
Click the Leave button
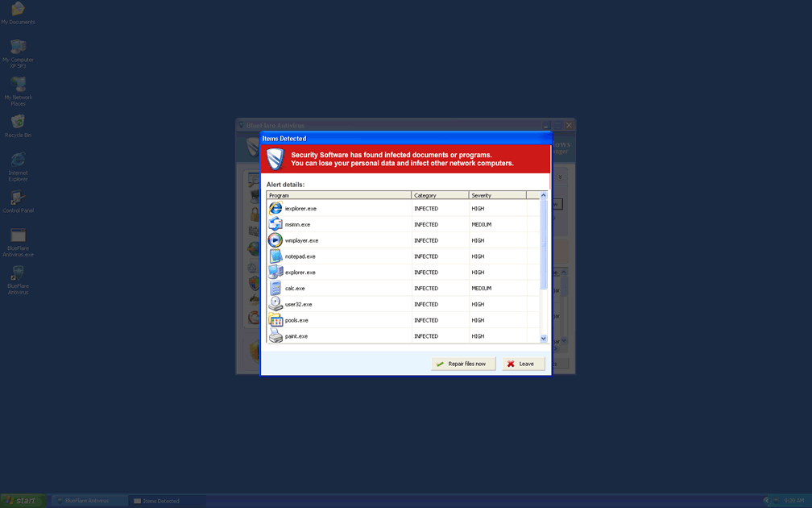click(524, 364)
